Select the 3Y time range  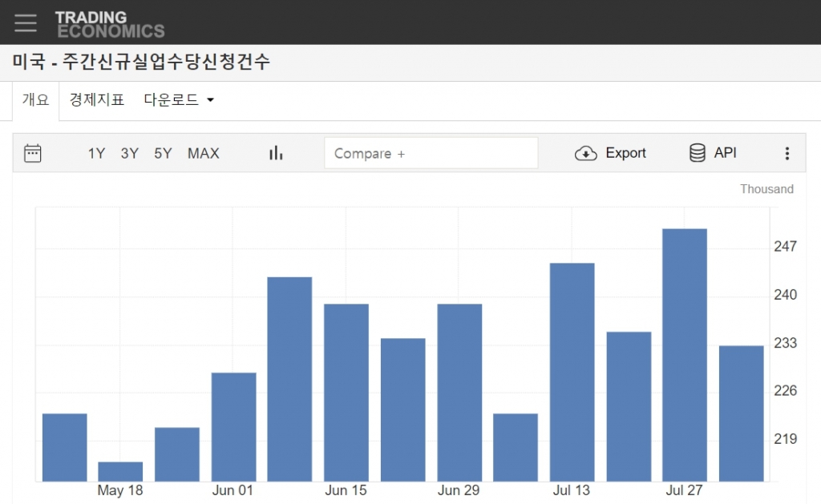tap(129, 153)
